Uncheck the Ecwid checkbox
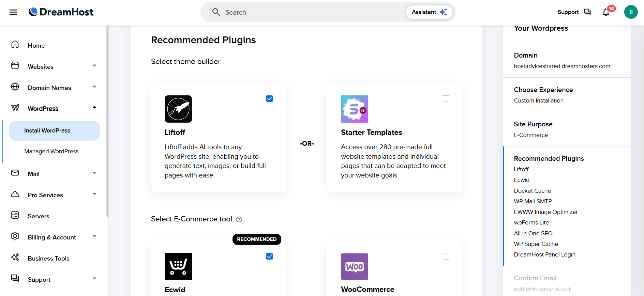Image resolution: width=644 pixels, height=296 pixels. pos(270,256)
